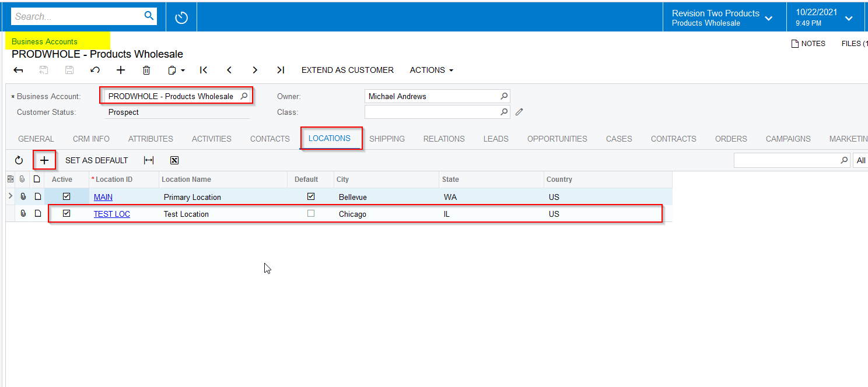Expand the business date dropdown 10/22/2021
The width and height of the screenshot is (868, 387).
click(x=849, y=18)
